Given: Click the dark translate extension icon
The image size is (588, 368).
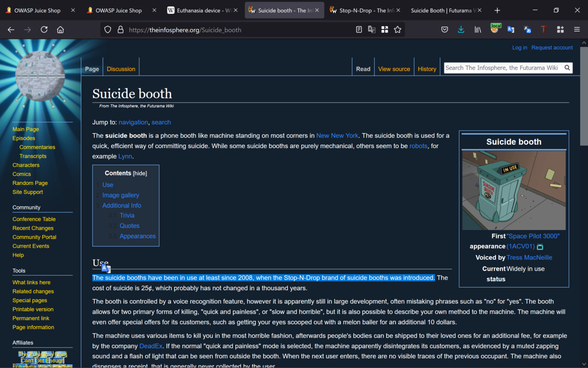Looking at the screenshot, I should coord(527,30).
